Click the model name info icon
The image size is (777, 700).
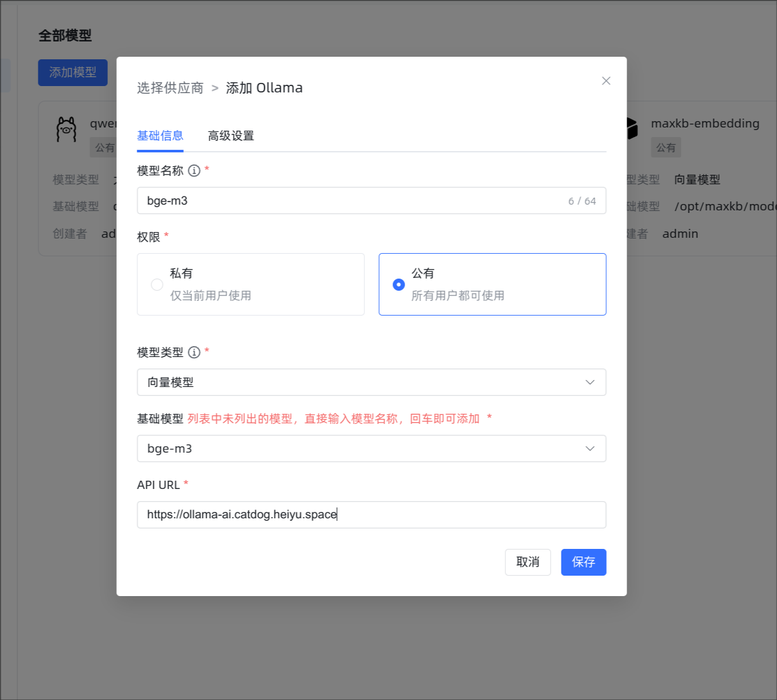tap(195, 171)
